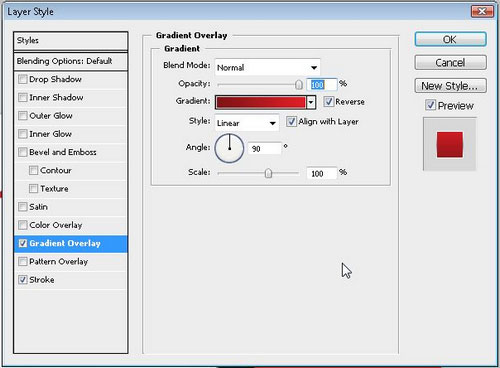Enable Bevel and Emboss checkbox
Viewport: 500px width, 368px height.
[x=23, y=152]
